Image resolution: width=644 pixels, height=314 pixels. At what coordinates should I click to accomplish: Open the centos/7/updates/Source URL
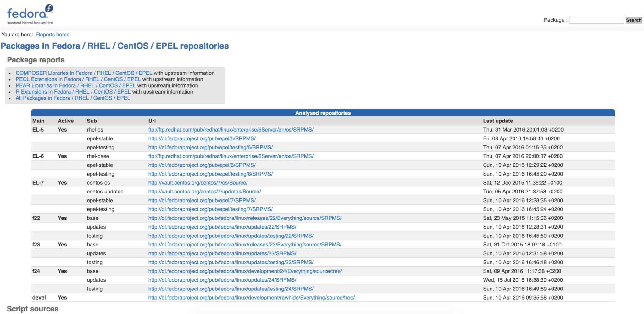(205, 192)
